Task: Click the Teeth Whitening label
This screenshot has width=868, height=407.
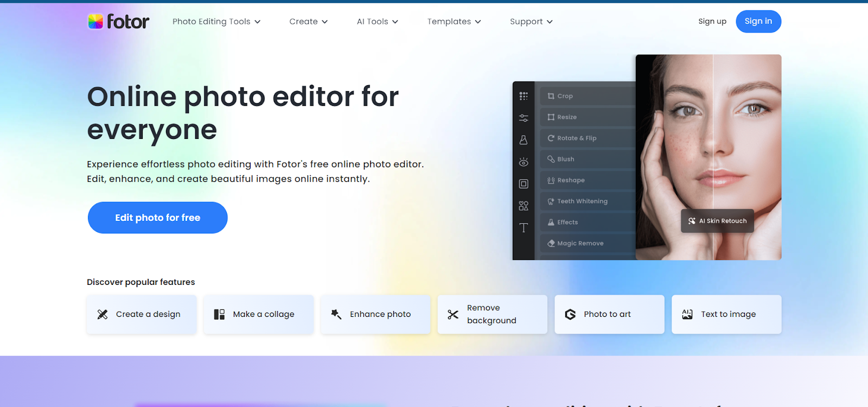Action: 583,201
